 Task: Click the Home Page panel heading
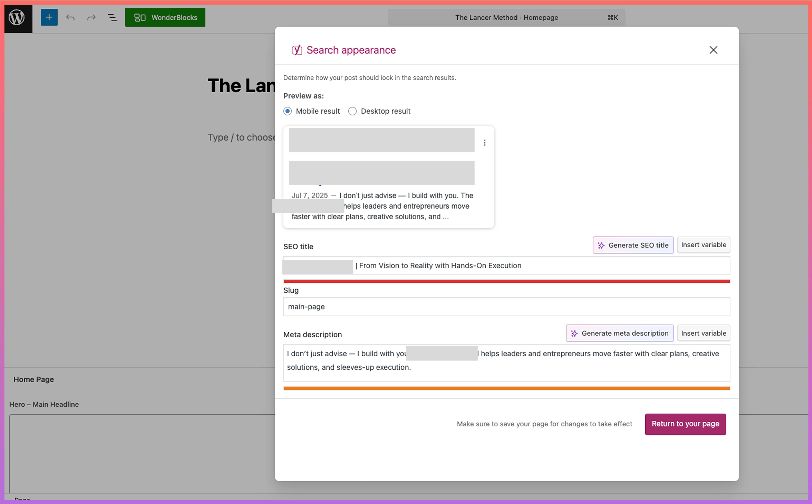[x=33, y=379]
